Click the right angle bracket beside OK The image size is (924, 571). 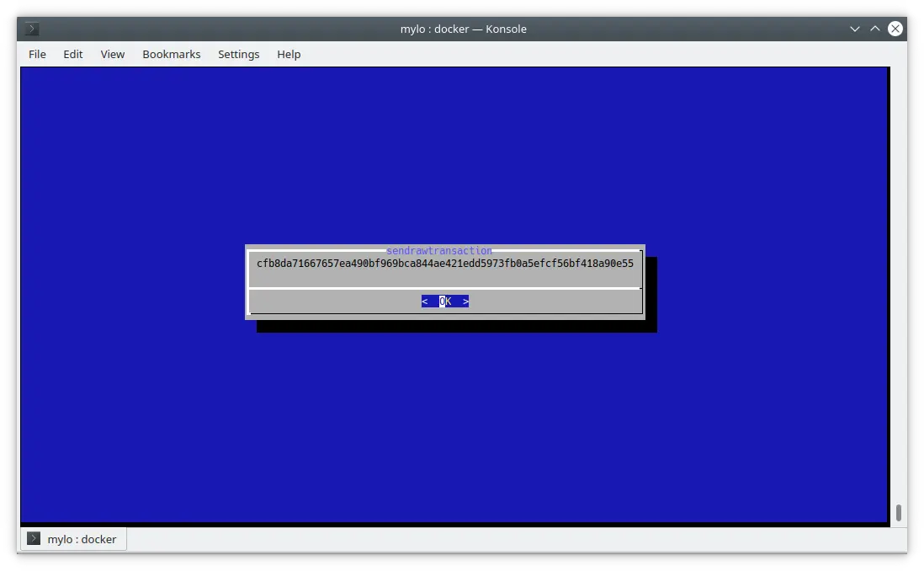[465, 302]
